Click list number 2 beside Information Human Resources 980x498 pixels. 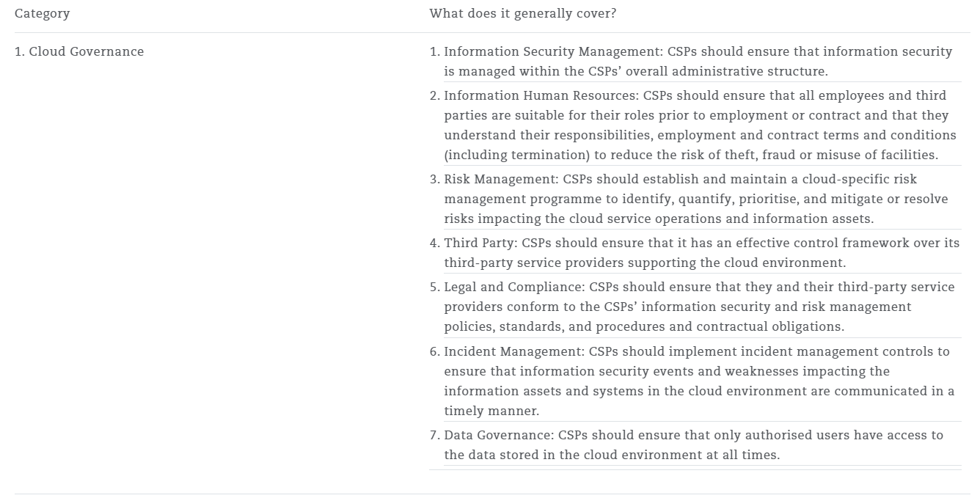435,95
